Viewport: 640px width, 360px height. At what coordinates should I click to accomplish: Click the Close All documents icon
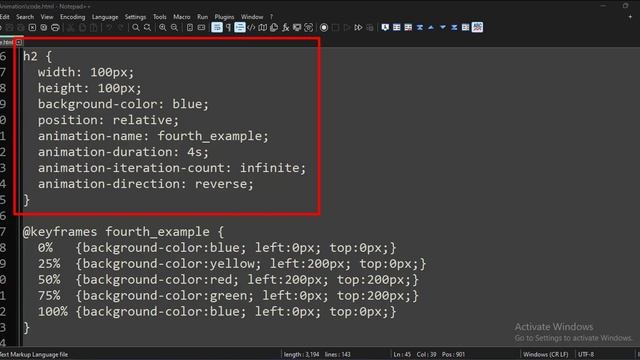44,28
